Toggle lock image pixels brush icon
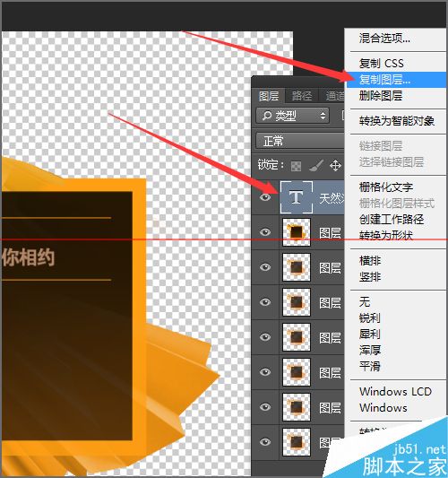448x478 pixels. coord(315,166)
